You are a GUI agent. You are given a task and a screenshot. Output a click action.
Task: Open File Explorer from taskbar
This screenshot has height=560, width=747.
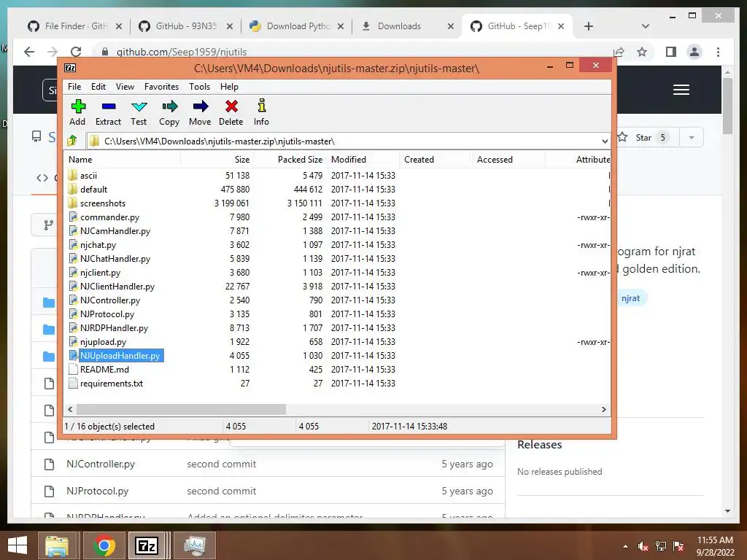pyautogui.click(x=57, y=545)
